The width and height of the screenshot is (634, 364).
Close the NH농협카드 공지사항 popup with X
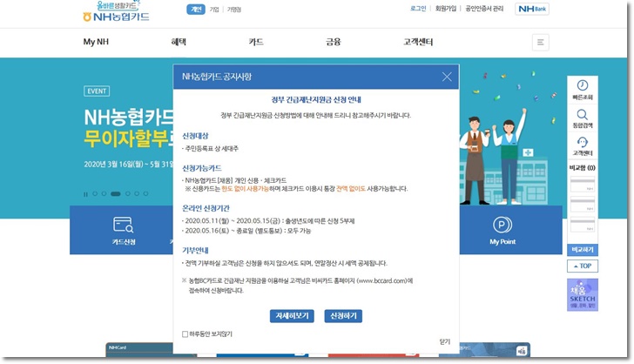click(447, 77)
